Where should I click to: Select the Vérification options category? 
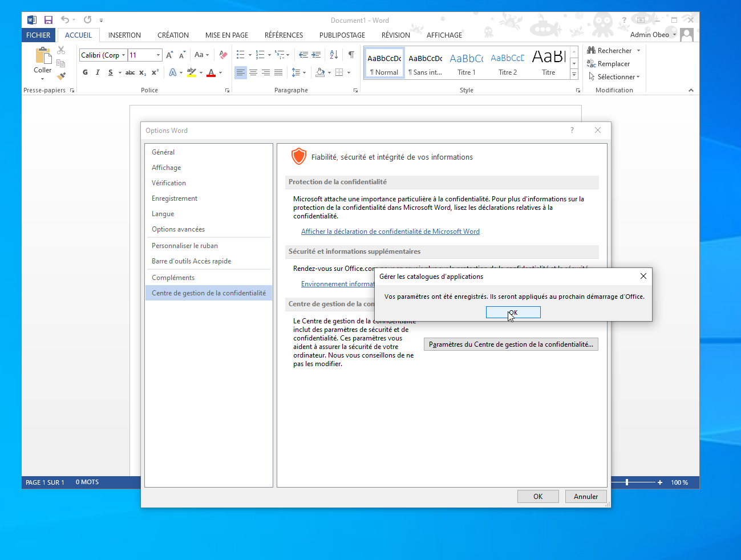tap(209, 183)
